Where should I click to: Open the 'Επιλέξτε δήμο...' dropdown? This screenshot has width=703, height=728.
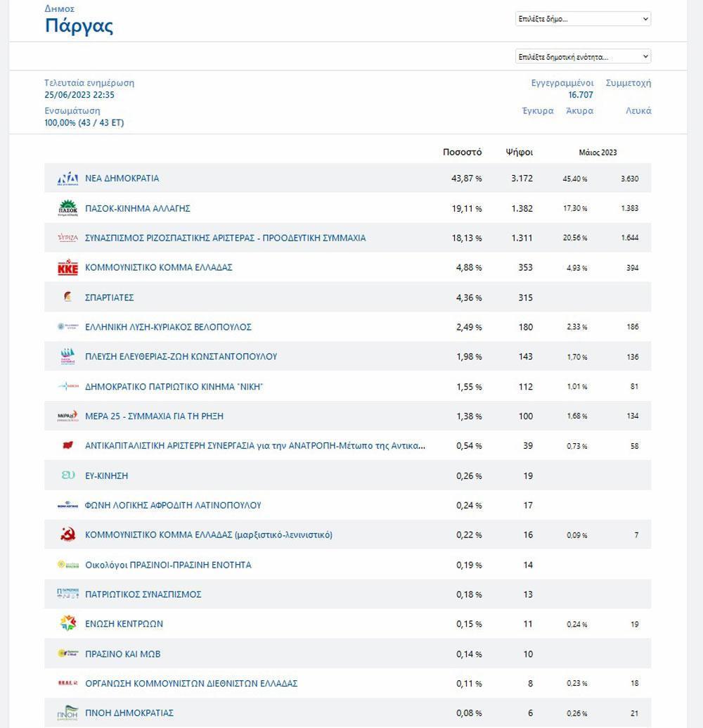583,19
